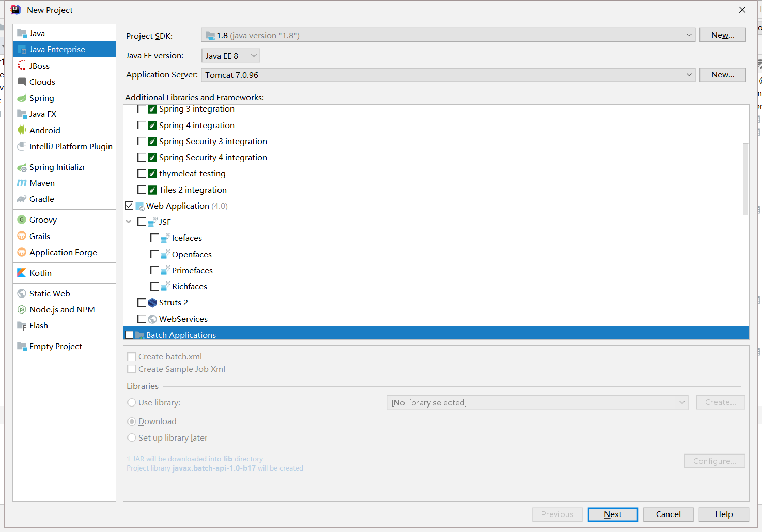The image size is (762, 532).
Task: Uncheck the Web Application checkbox
Action: [x=129, y=206]
